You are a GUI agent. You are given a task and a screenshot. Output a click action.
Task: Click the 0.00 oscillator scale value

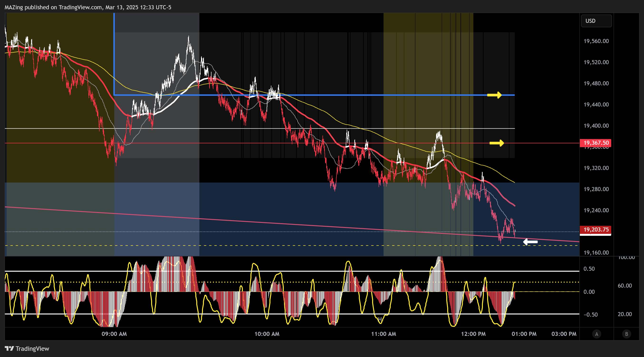(589, 292)
